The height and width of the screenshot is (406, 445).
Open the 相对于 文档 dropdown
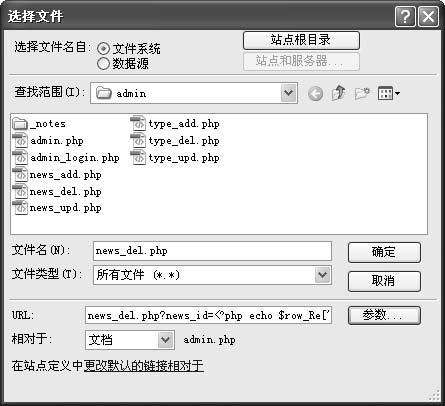[165, 340]
